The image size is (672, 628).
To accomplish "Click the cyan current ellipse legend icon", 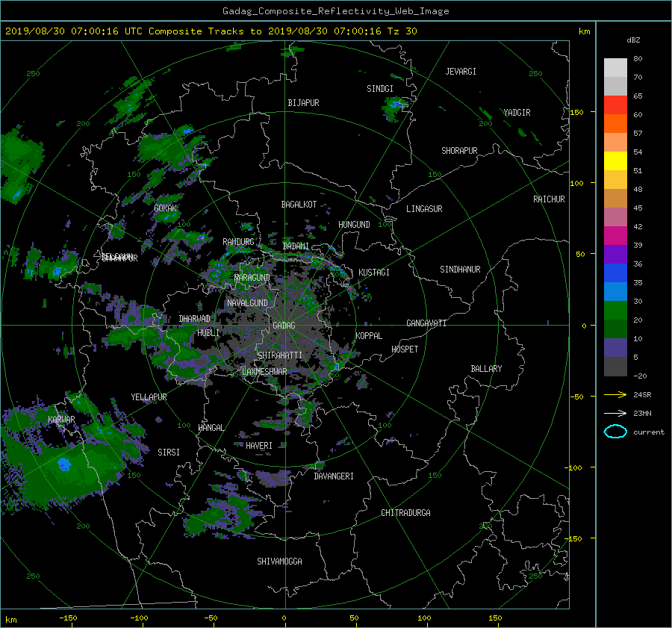I will click(615, 432).
